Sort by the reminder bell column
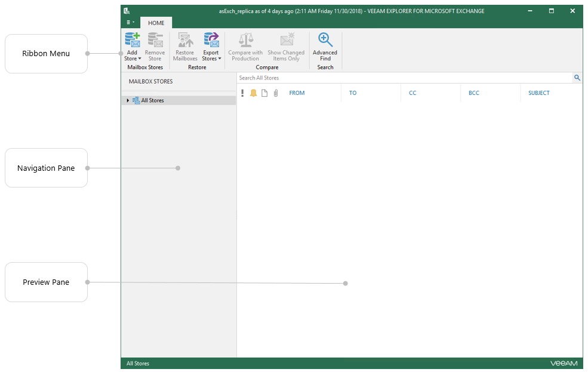The width and height of the screenshot is (588, 372). [x=254, y=93]
